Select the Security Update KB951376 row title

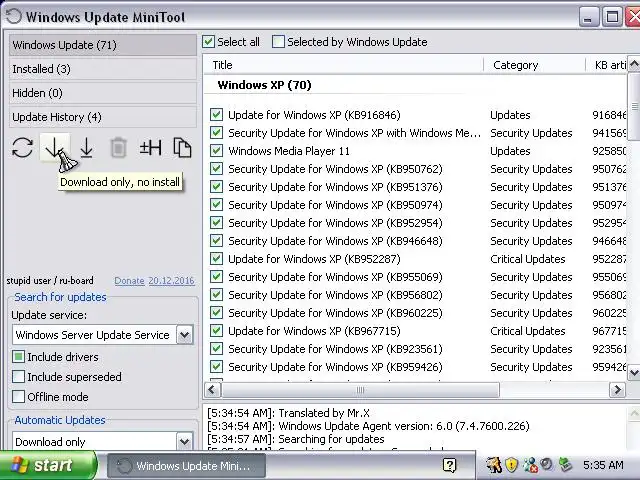(x=335, y=187)
